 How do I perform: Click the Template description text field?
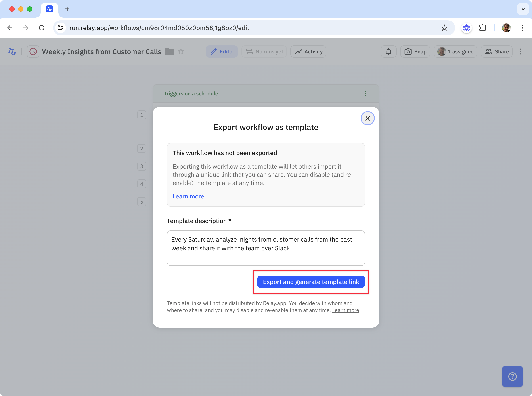[x=266, y=248]
